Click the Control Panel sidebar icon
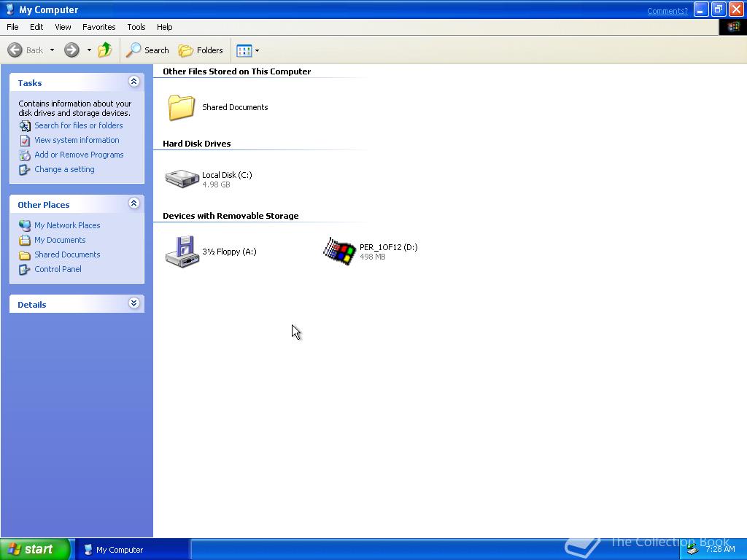 tap(24, 270)
